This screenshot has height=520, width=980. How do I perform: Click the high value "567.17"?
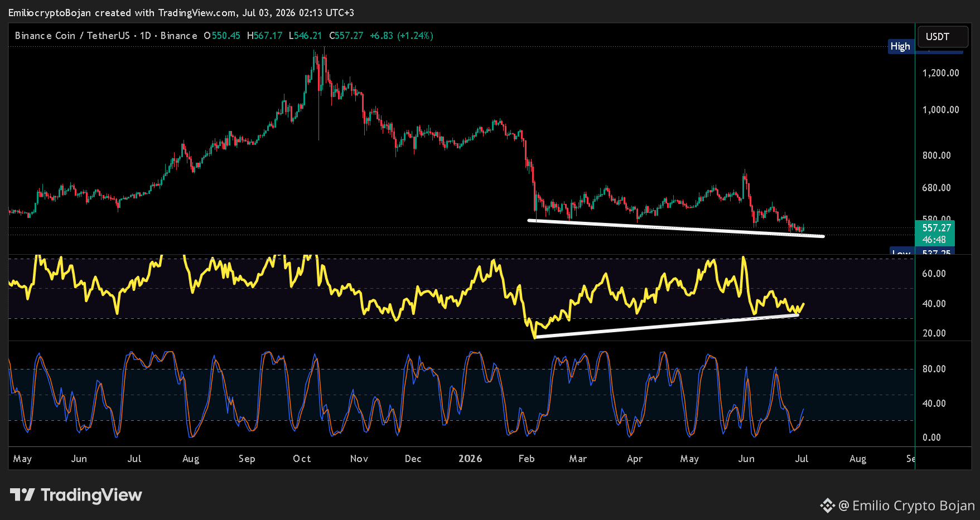point(268,36)
